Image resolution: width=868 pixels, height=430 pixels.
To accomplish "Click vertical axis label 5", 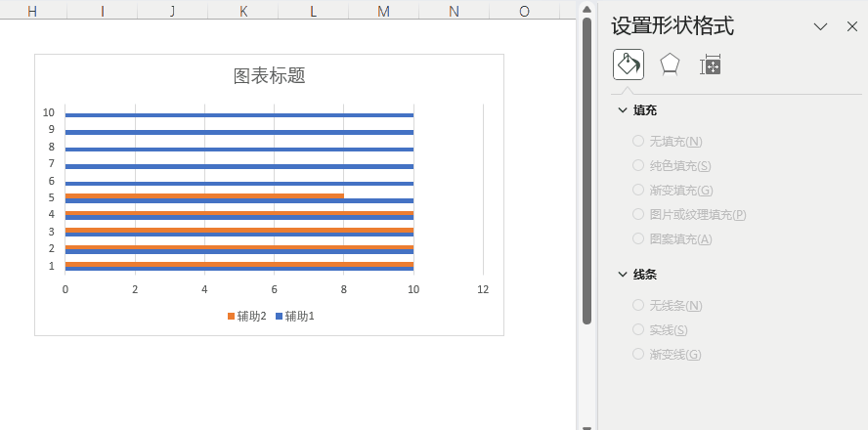I will 52,197.
